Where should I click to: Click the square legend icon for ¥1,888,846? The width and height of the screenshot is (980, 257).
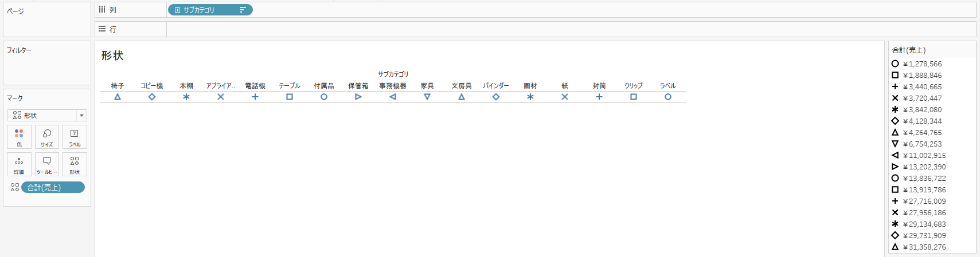(x=895, y=75)
